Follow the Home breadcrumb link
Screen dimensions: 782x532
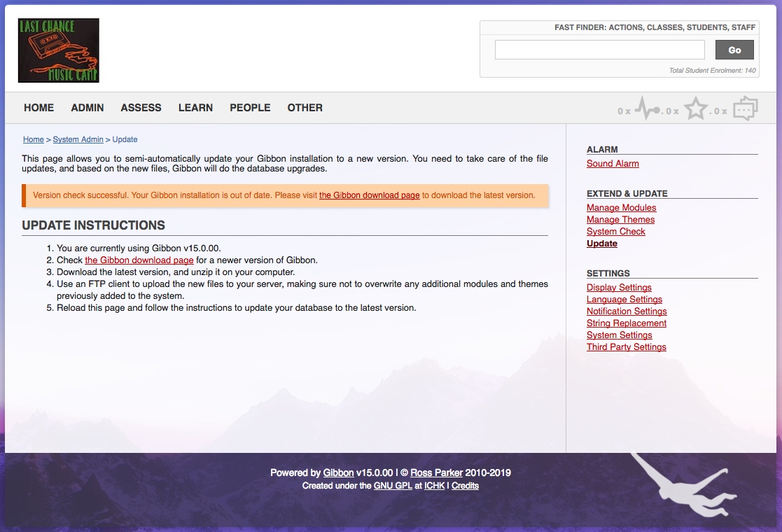pos(34,139)
